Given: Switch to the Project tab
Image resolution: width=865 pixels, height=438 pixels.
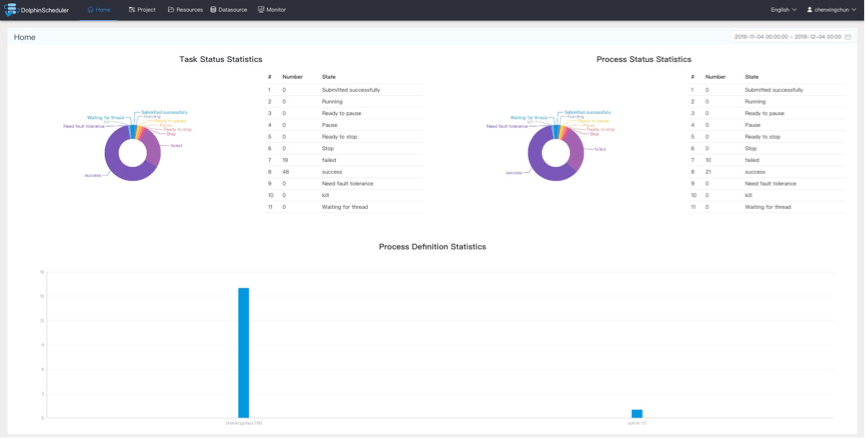Looking at the screenshot, I should click(141, 10).
